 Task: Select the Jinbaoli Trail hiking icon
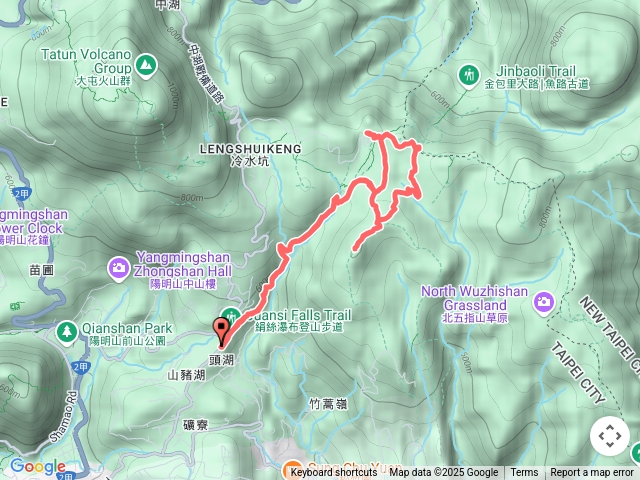click(469, 76)
